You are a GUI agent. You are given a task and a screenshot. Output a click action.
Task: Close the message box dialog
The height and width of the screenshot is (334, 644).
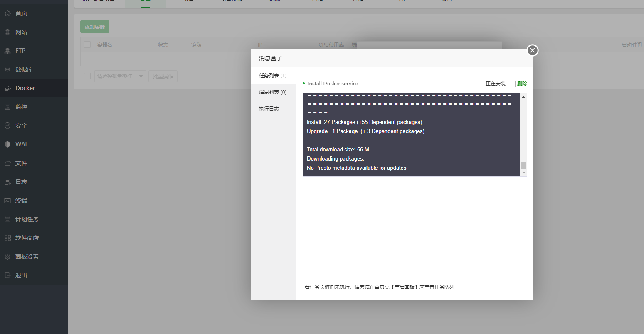533,50
